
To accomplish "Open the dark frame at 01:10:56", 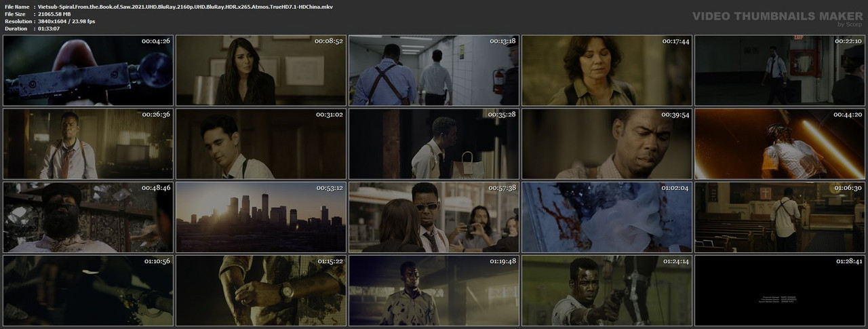I will [x=88, y=290].
